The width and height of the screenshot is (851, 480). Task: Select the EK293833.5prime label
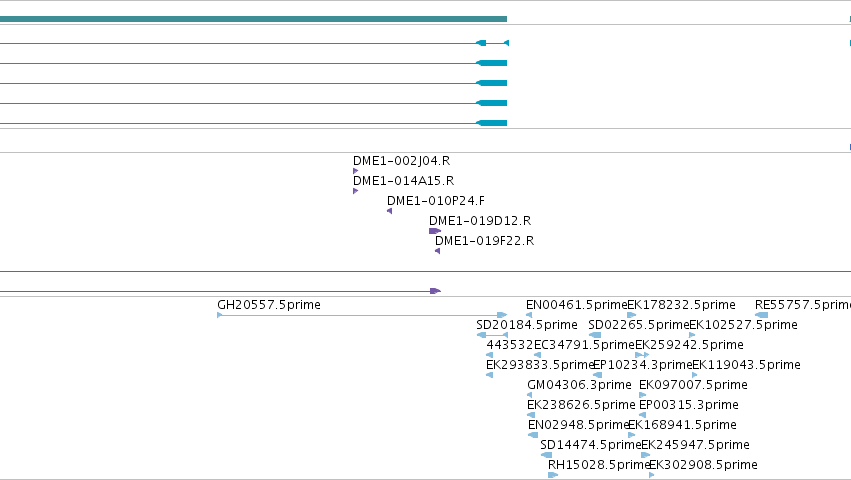pos(540,365)
